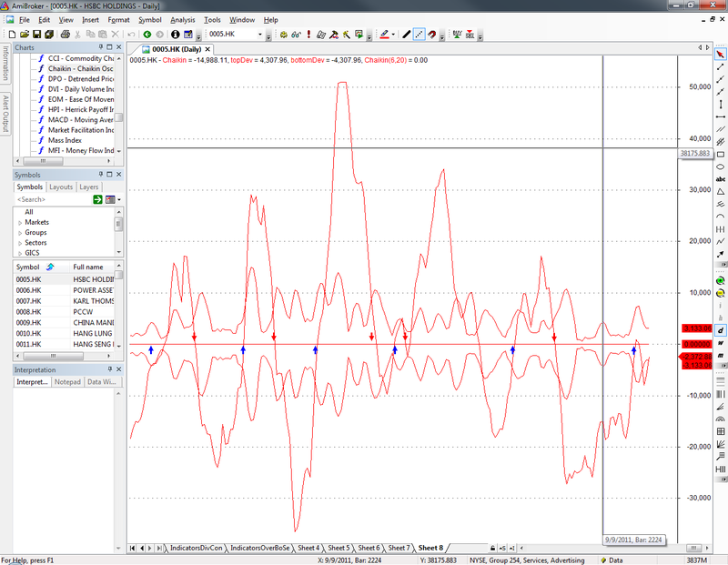
Task: Click the symbol Search input field
Action: click(x=53, y=199)
